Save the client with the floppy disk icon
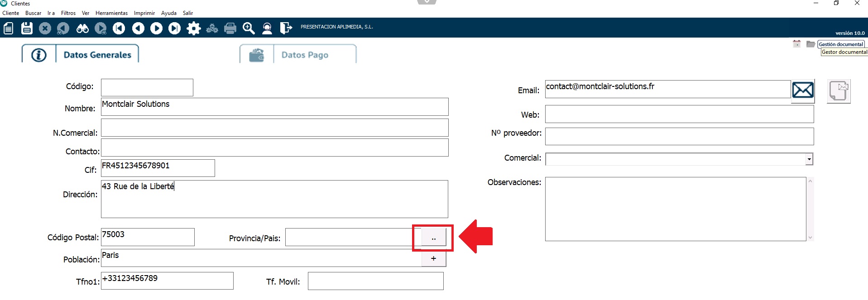Image resolution: width=868 pixels, height=300 pixels. 27,29
